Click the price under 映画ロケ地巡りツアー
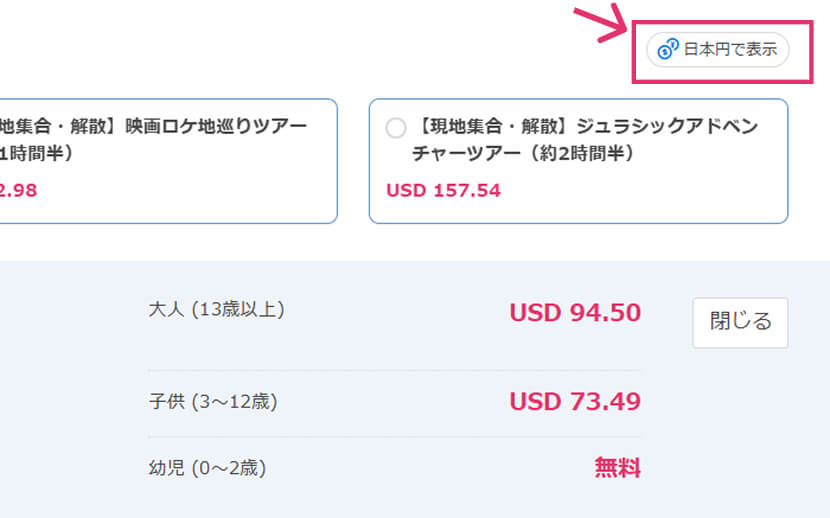The image size is (830, 518). click(18, 190)
